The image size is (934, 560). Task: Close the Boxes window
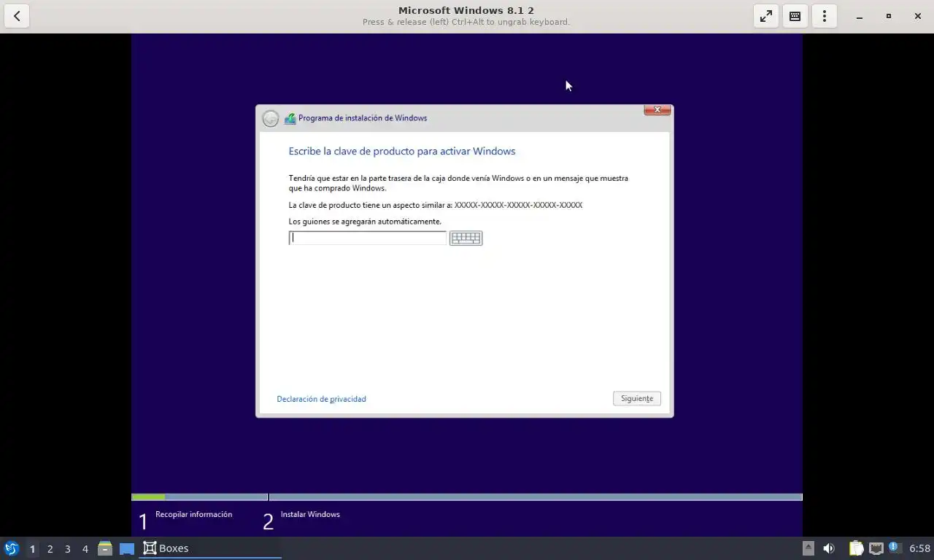tap(918, 16)
